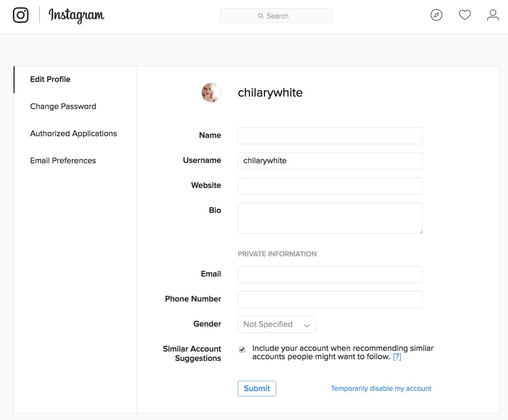
Task: Open the [?] help link for suggestions
Action: click(397, 357)
